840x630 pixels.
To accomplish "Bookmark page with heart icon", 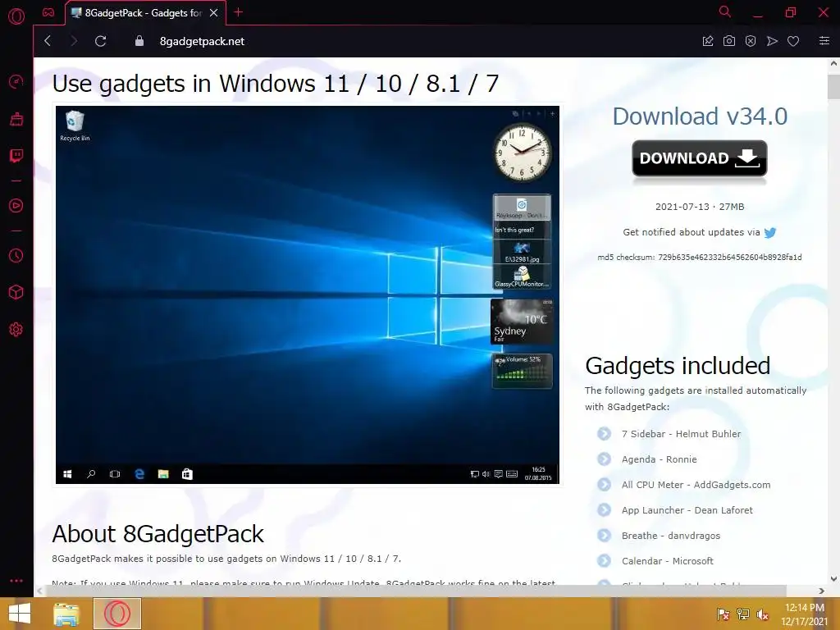I will point(793,41).
